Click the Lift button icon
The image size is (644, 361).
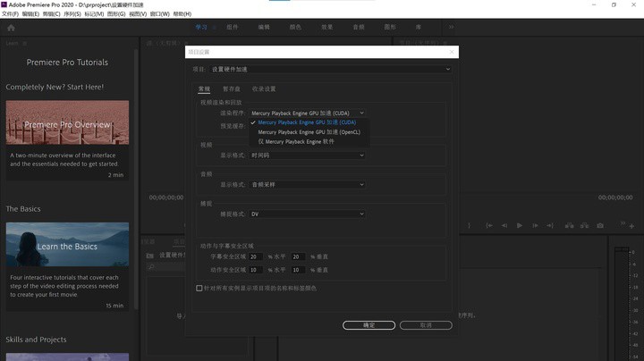[x=569, y=225]
